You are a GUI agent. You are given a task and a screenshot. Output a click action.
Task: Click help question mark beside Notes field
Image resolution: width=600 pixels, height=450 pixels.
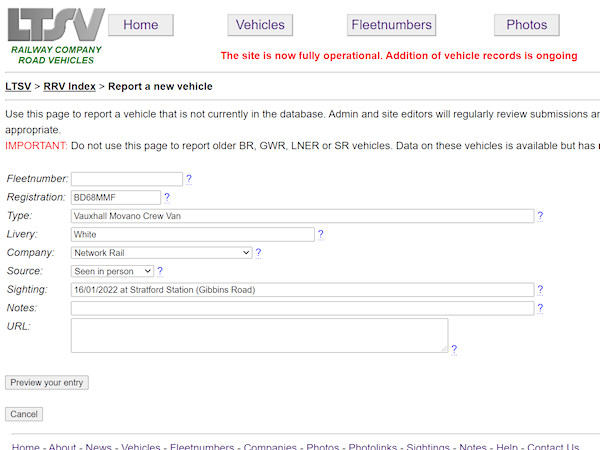pos(540,308)
